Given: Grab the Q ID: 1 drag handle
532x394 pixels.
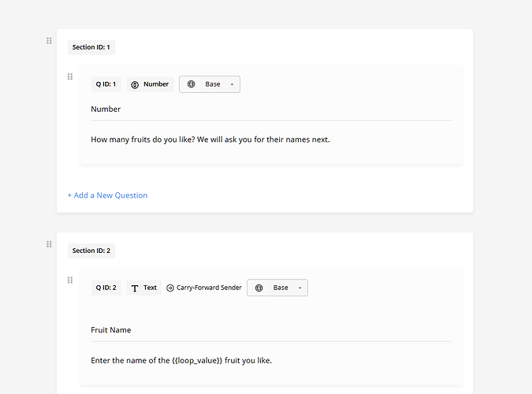Looking at the screenshot, I should 70,76.
